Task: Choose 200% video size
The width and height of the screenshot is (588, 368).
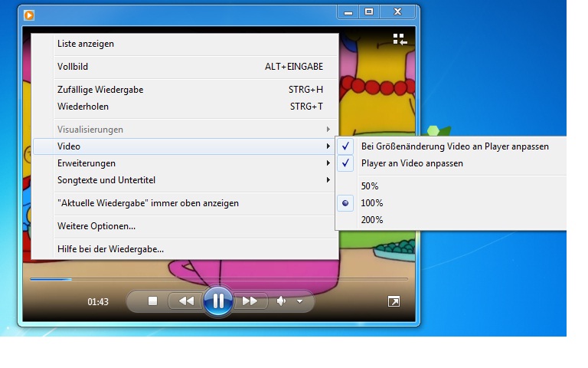Action: coord(372,220)
